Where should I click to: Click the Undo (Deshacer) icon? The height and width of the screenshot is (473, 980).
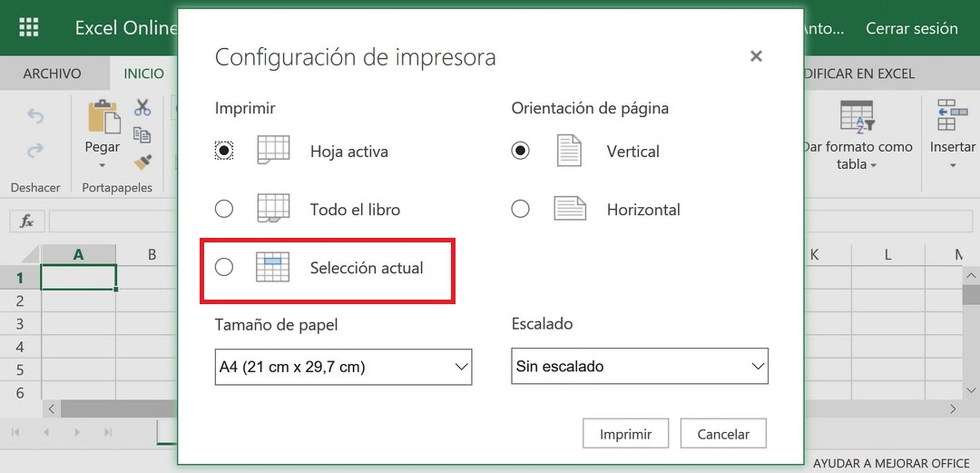(35, 116)
